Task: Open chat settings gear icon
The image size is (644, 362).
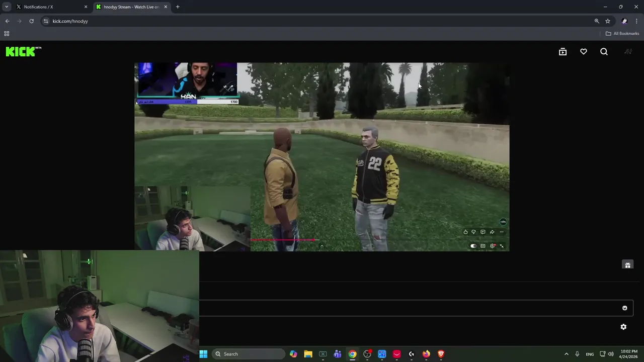Action: pos(623,327)
